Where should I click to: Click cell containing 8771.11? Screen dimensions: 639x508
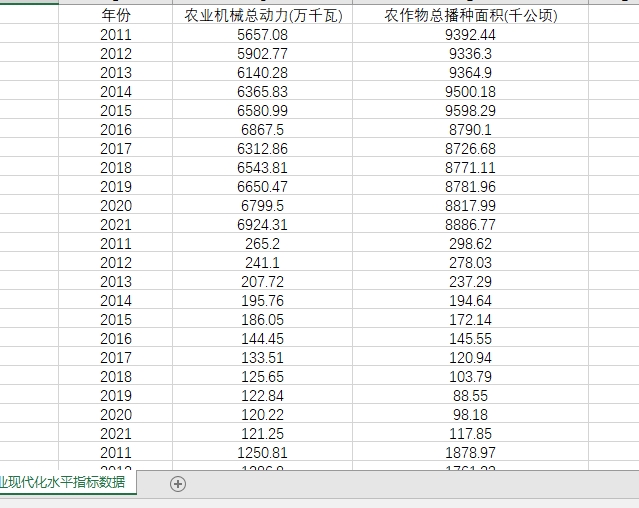470,167
